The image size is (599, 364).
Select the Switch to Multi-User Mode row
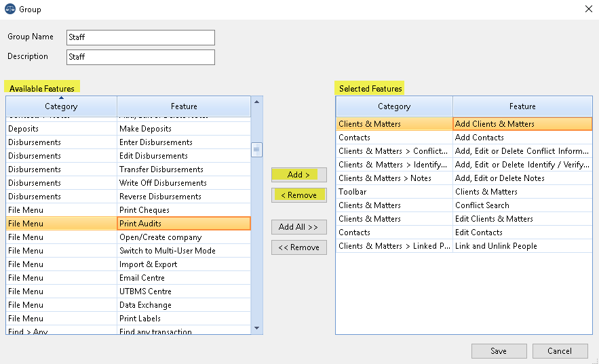pyautogui.click(x=128, y=251)
